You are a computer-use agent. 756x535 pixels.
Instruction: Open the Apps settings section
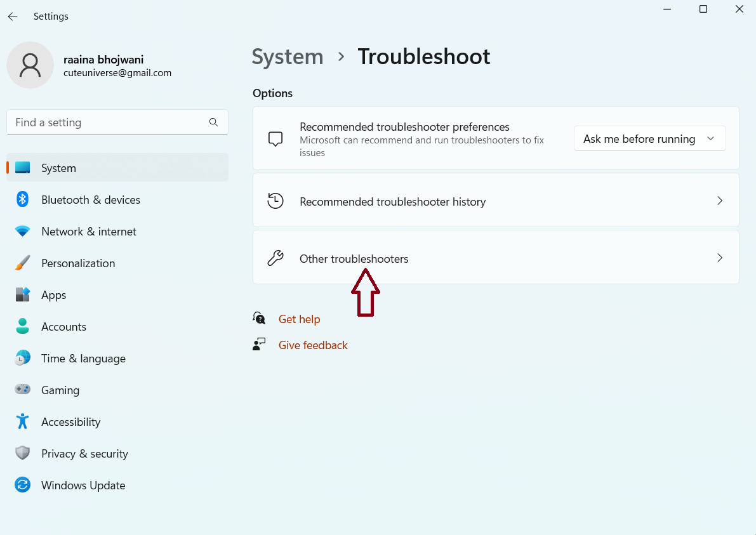[x=54, y=295]
